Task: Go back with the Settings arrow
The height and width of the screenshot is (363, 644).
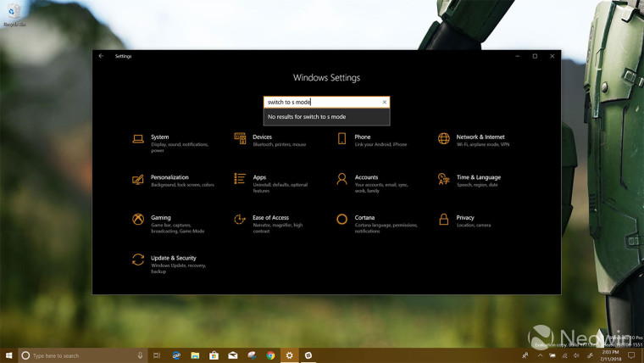Action: click(101, 56)
